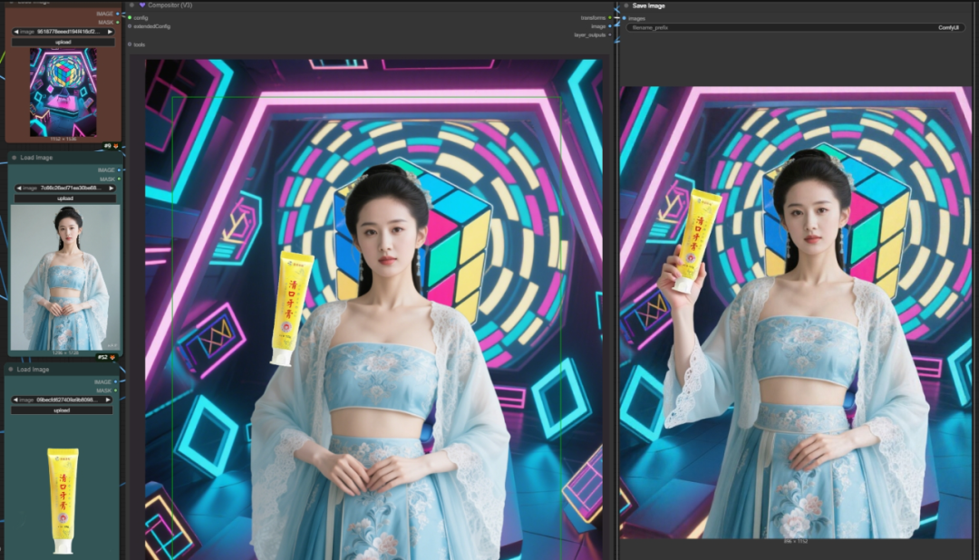Click the layer_outputs output socket on Compositor
The width and height of the screenshot is (979, 560).
coord(610,35)
